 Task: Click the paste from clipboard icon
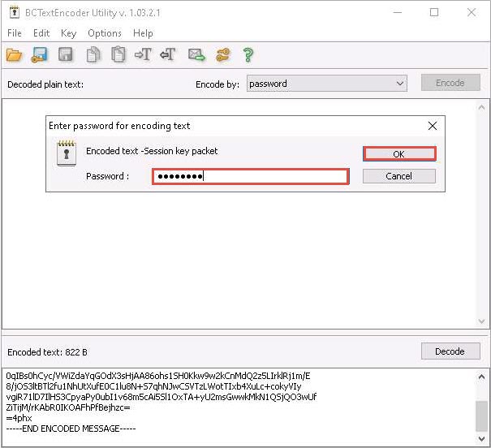coord(118,55)
